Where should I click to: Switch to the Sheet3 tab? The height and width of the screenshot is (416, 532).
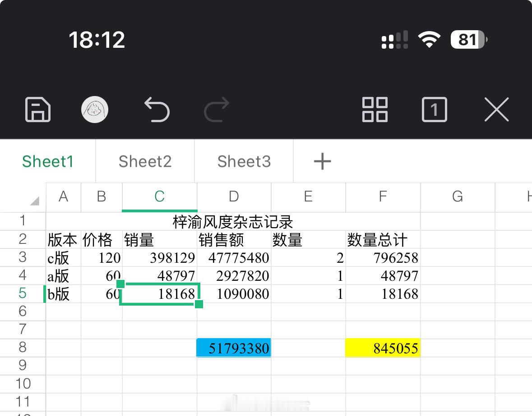(x=244, y=161)
